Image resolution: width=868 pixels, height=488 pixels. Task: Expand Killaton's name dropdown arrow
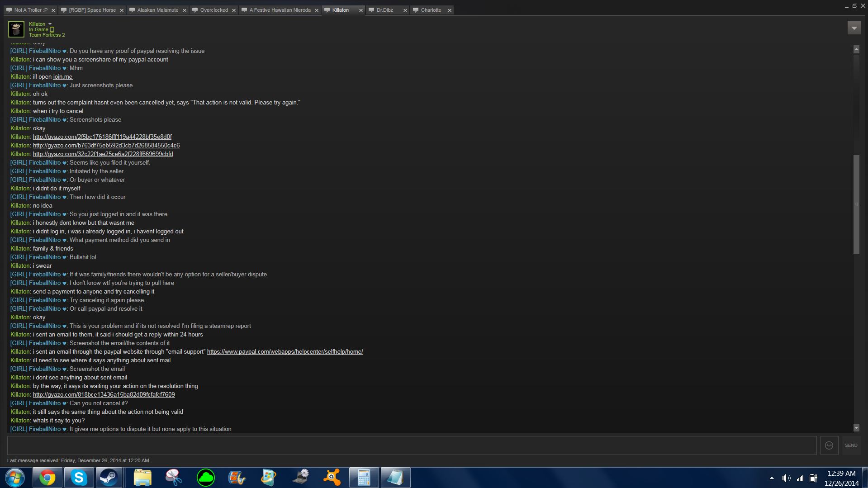click(50, 24)
